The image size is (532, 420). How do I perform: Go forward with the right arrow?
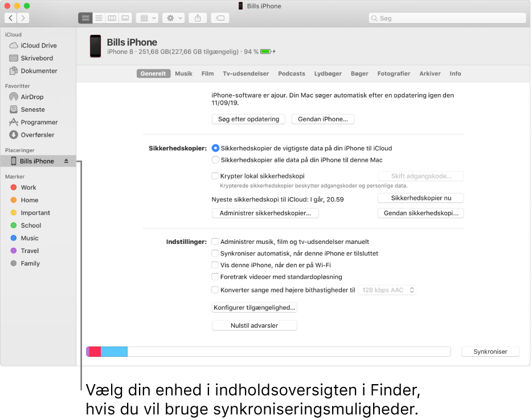click(x=23, y=18)
